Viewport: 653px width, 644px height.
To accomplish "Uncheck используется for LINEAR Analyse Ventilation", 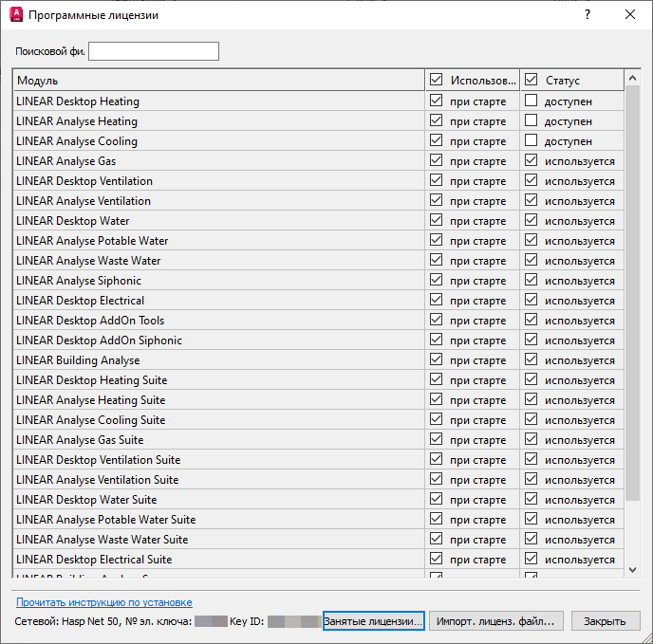I will pos(531,200).
